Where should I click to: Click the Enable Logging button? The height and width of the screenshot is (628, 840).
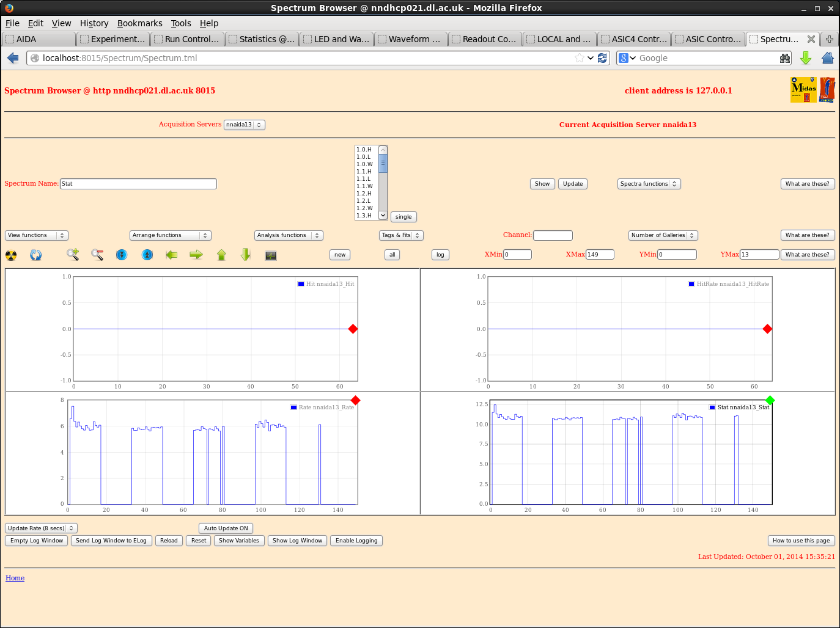pyautogui.click(x=356, y=541)
